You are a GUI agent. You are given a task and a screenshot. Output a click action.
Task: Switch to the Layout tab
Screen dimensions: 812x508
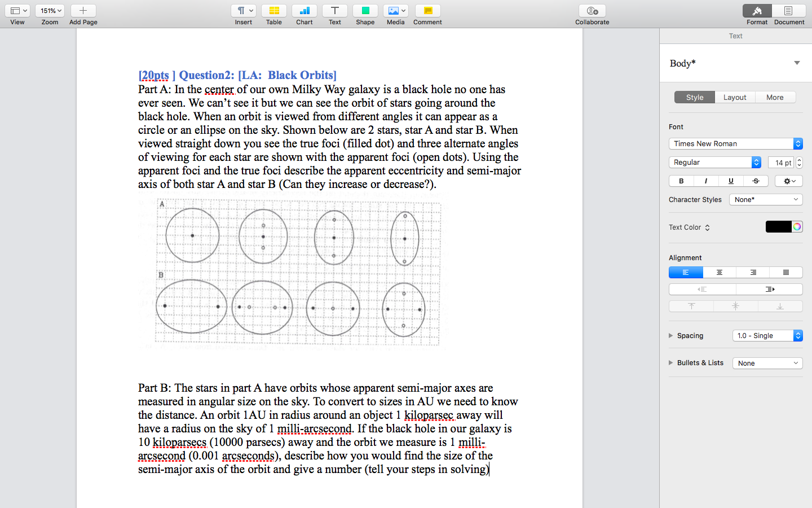(x=735, y=98)
